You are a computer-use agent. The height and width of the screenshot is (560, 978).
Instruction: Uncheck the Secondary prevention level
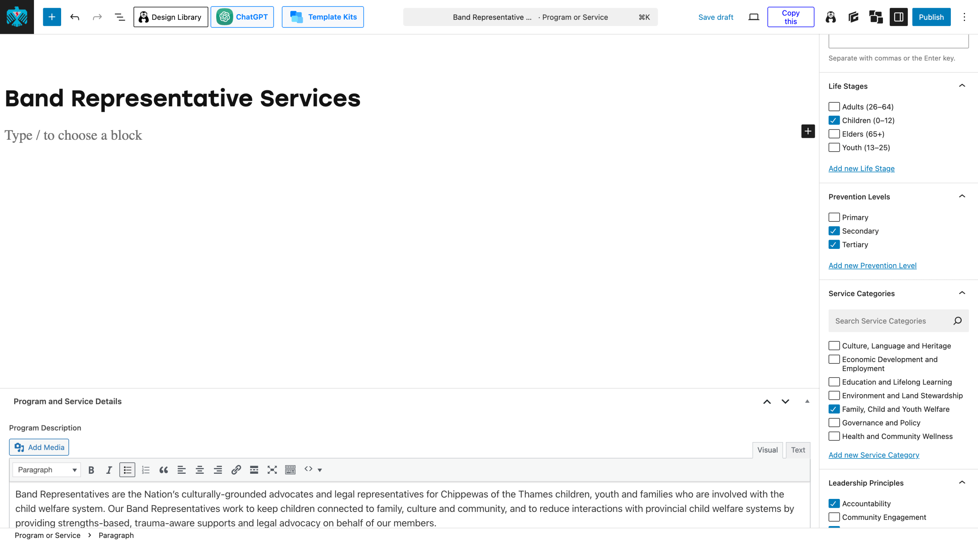point(834,231)
